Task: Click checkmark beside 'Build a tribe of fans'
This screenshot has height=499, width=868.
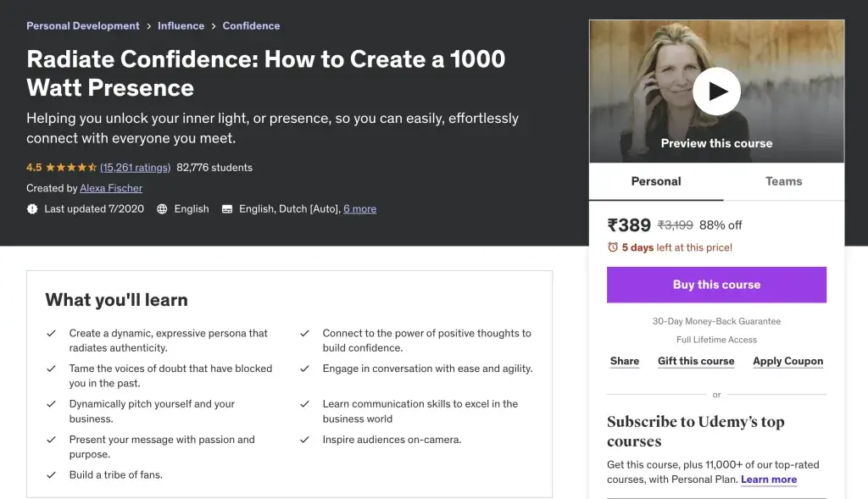Action: coord(51,475)
